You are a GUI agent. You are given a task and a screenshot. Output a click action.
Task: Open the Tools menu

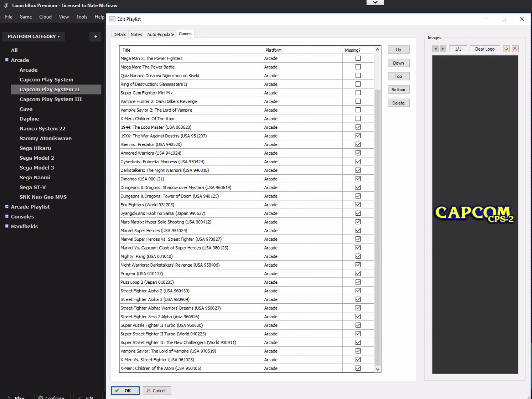[82, 17]
